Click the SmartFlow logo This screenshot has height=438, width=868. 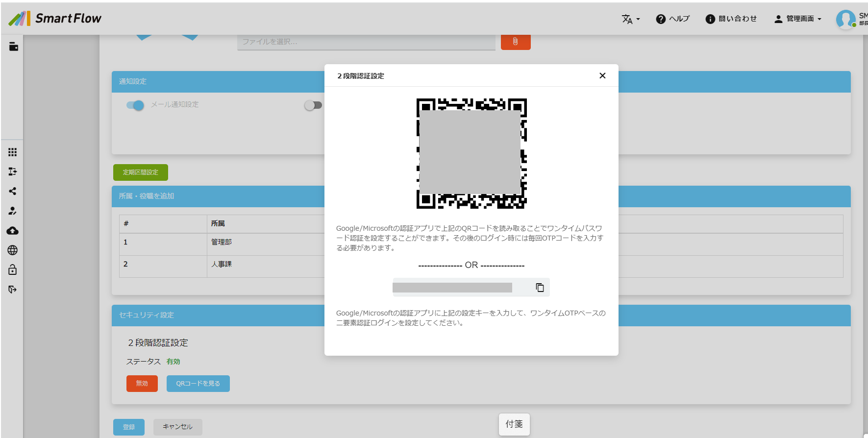55,19
